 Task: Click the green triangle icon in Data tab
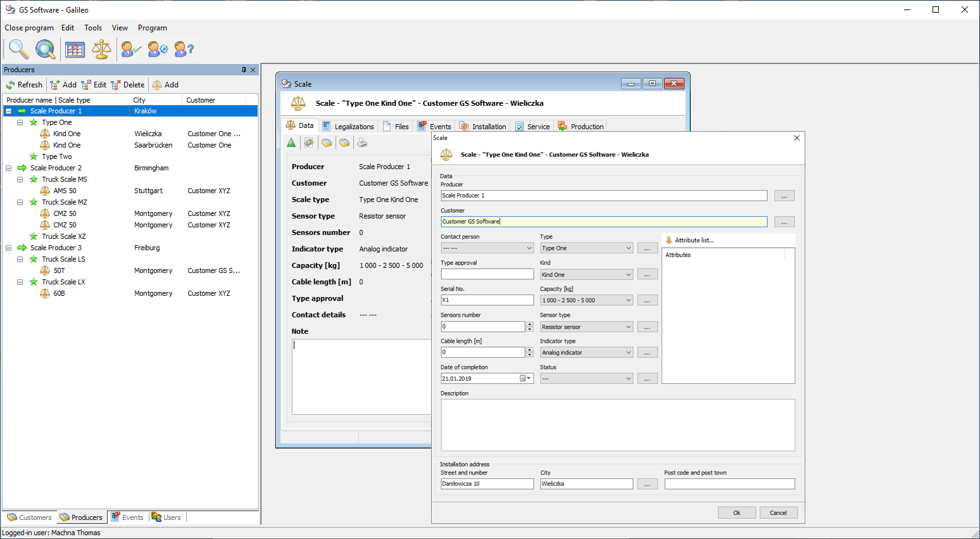pyautogui.click(x=291, y=143)
